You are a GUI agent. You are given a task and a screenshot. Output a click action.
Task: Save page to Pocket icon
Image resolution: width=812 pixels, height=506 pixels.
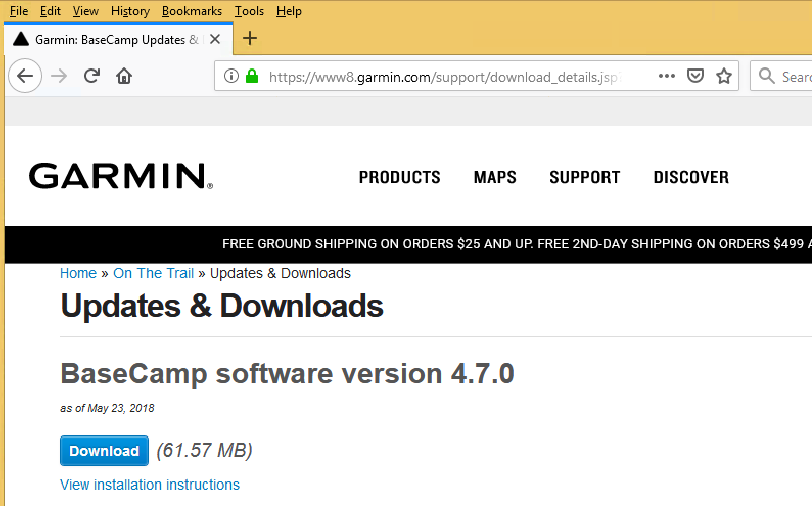pyautogui.click(x=695, y=76)
